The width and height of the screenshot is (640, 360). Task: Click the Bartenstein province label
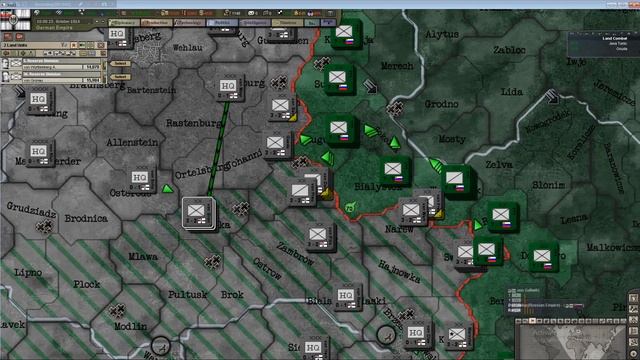pyautogui.click(x=151, y=90)
